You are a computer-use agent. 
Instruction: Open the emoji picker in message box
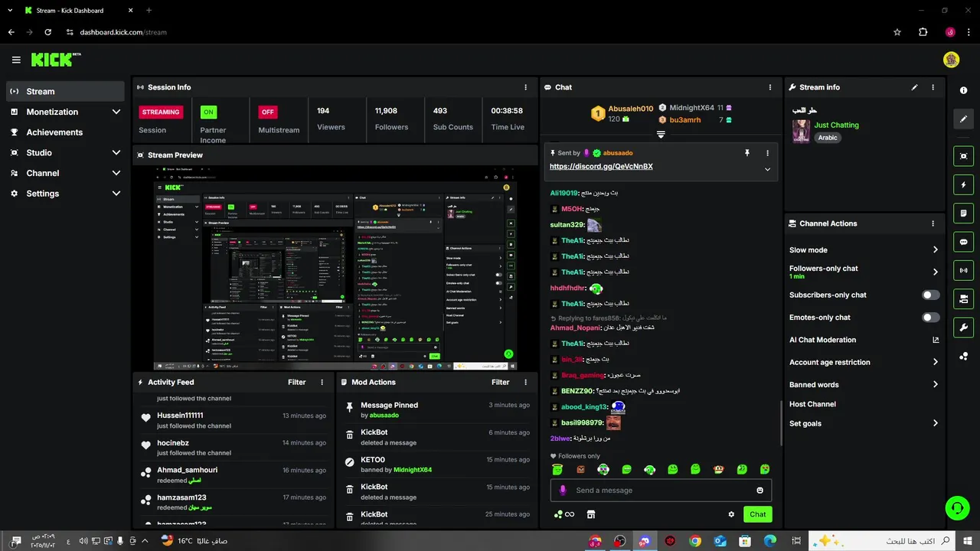(x=759, y=491)
